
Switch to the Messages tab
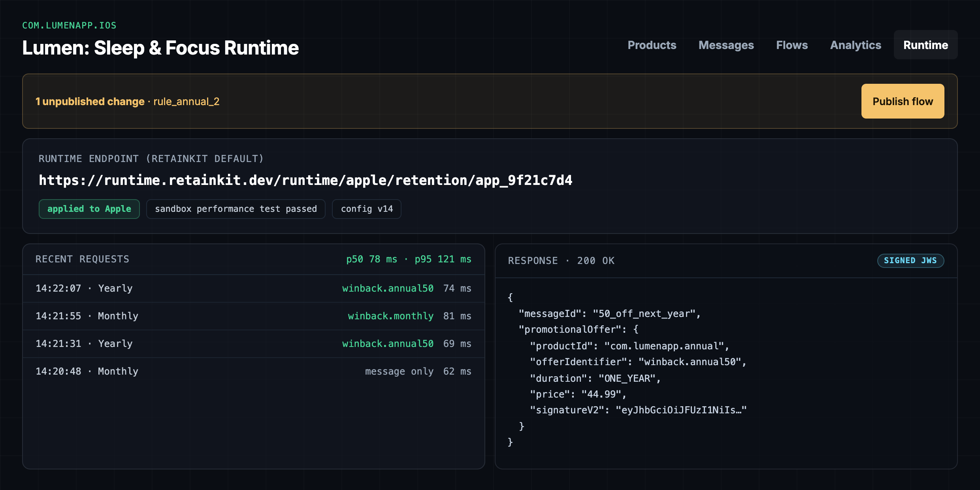click(726, 45)
